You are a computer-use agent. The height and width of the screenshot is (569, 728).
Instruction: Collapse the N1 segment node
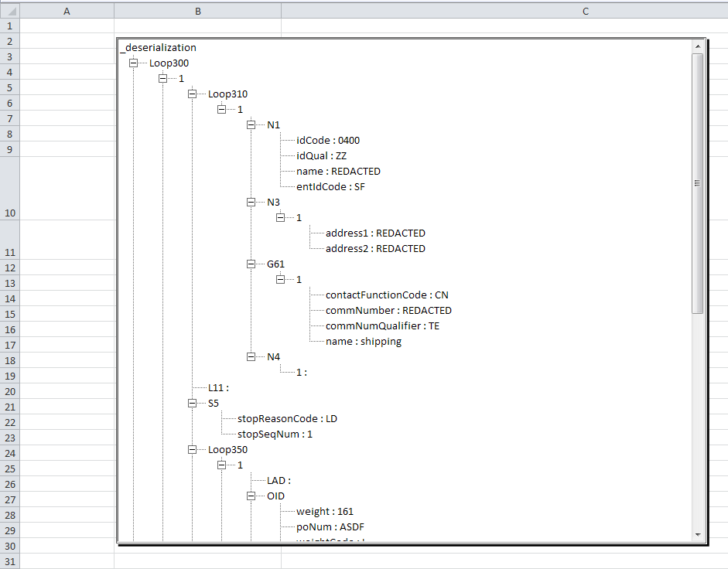251,124
